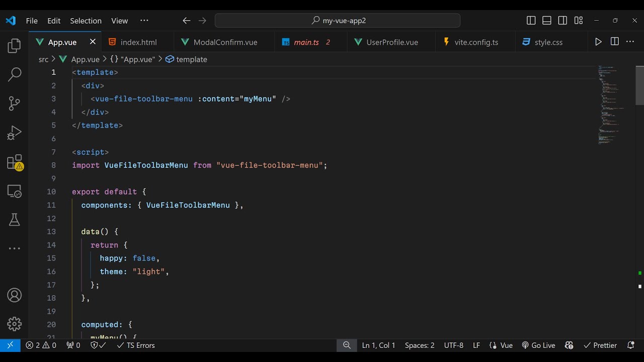
Task: Go to line via Ln 1, Col 1
Action: [x=378, y=345]
